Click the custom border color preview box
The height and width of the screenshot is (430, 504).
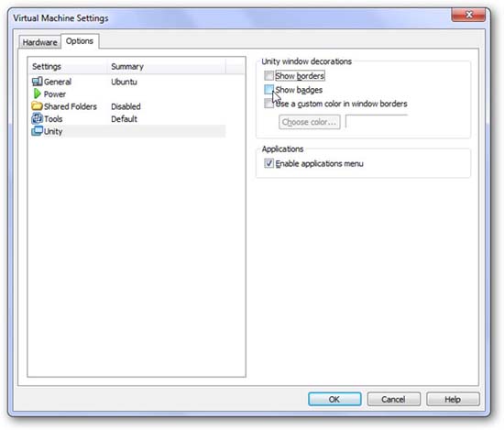click(377, 122)
